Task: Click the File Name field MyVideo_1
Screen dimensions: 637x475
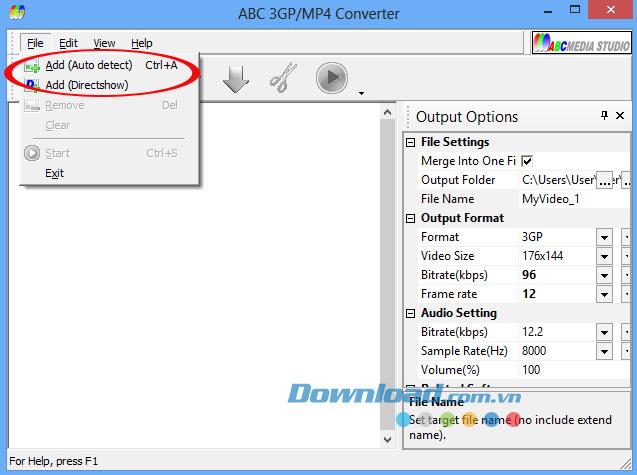Action: tap(574, 199)
